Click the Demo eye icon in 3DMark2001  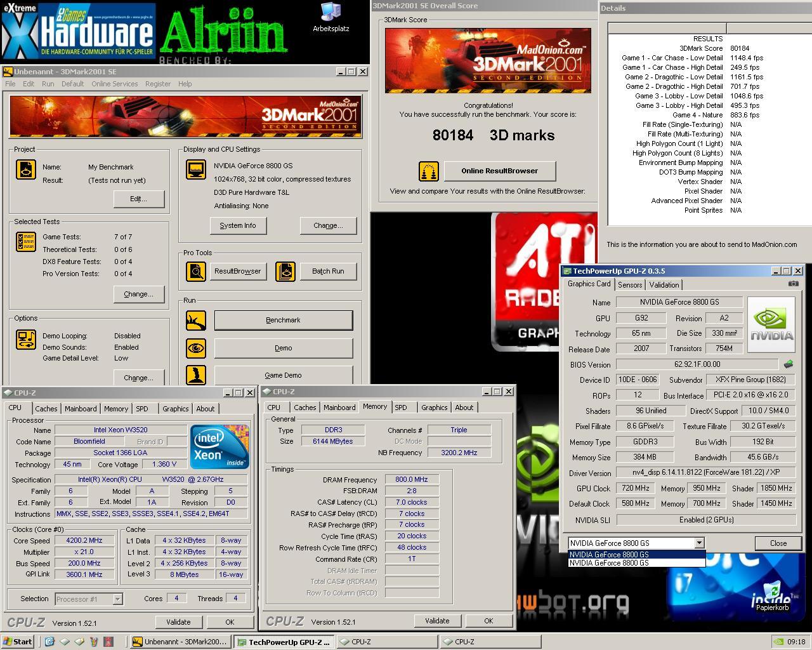(195, 348)
